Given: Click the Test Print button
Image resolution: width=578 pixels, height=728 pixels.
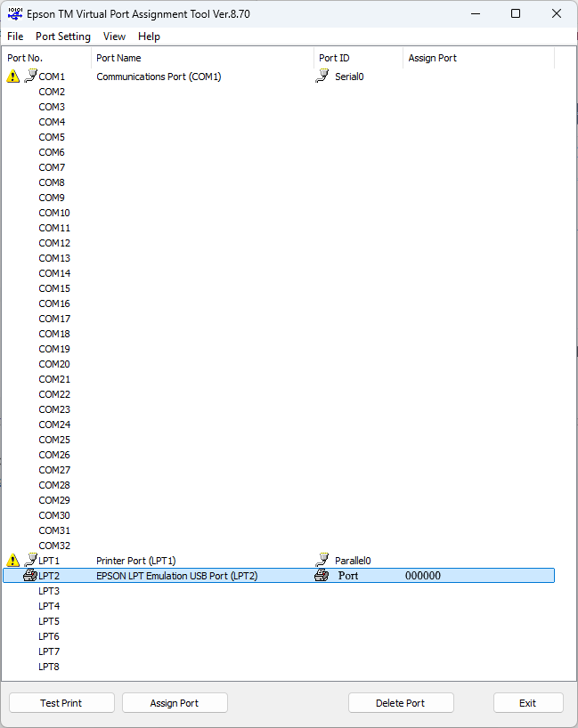Looking at the screenshot, I should point(61,703).
